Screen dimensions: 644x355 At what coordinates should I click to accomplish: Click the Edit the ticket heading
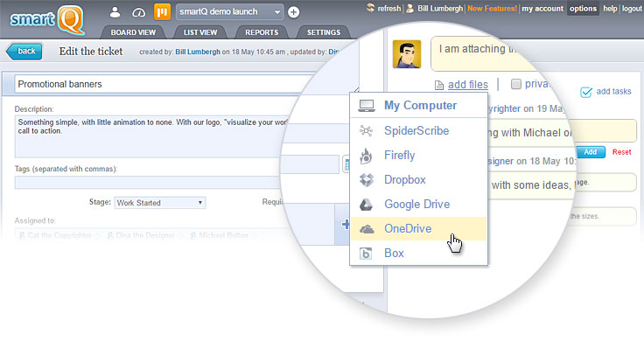[91, 52]
